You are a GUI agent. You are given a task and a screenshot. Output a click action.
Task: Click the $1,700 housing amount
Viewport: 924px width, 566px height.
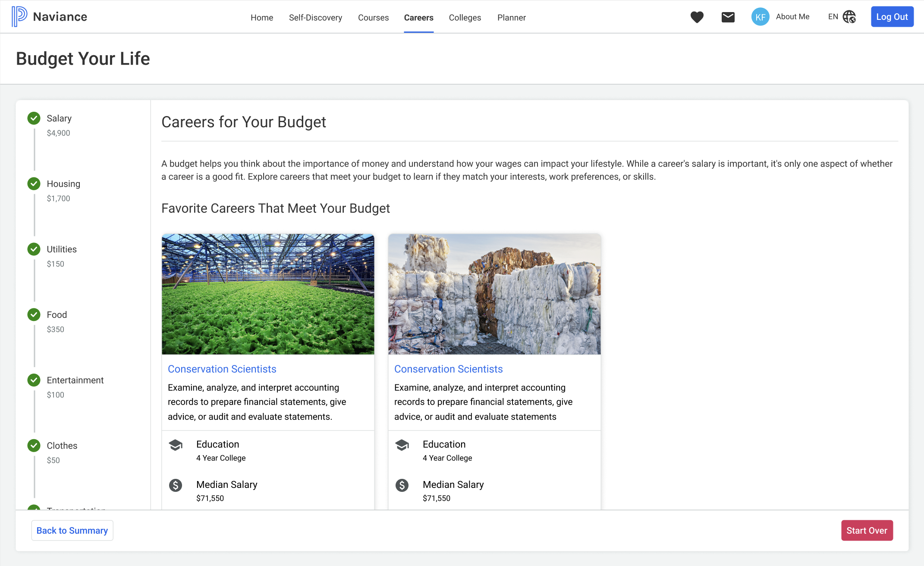pos(58,199)
